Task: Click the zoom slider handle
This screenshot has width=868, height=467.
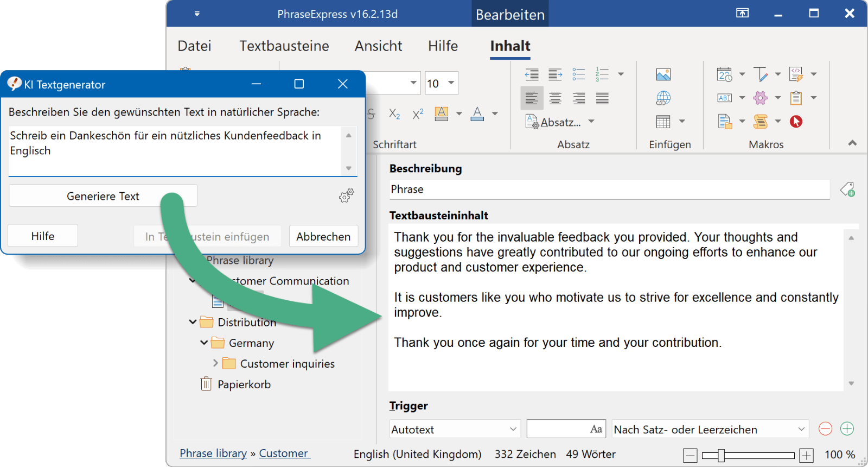Action: 721,455
